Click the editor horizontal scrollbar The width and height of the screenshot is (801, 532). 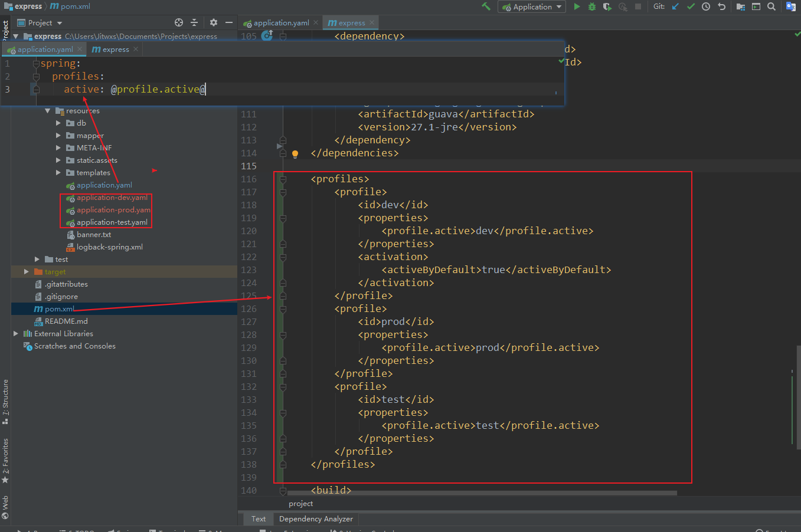pyautogui.click(x=481, y=493)
